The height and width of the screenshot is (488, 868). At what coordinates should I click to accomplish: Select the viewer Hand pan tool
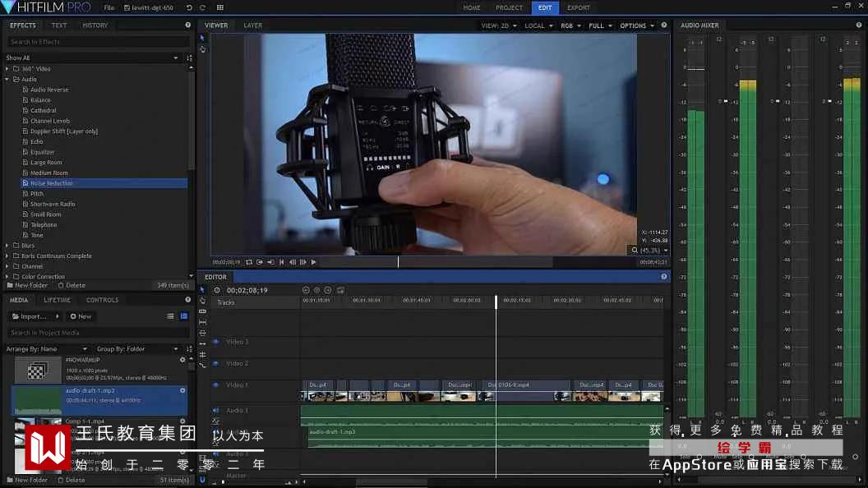click(202, 49)
